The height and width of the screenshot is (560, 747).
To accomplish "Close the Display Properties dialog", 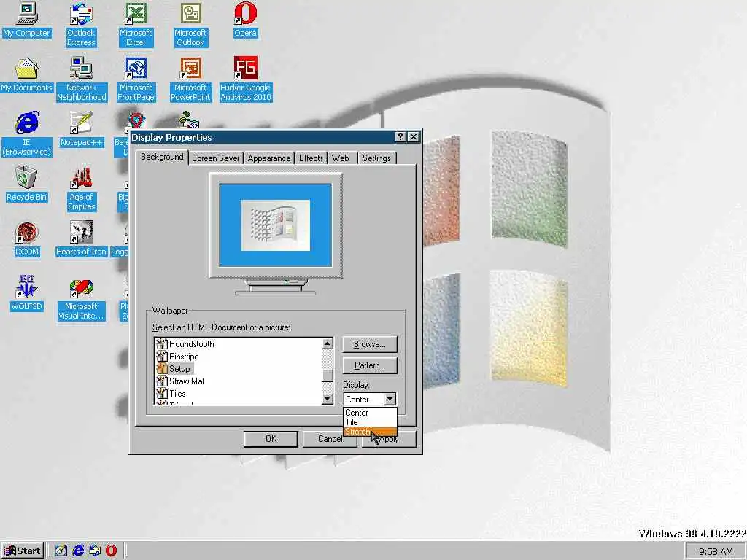I will point(414,137).
